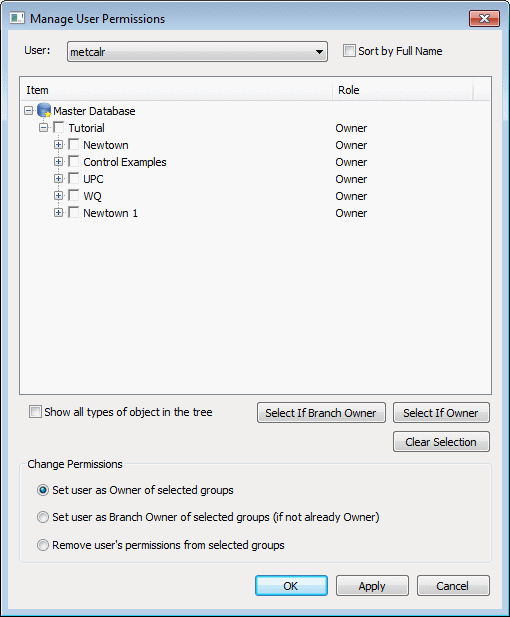This screenshot has width=510, height=617.
Task: Select Remove user's permissions option
Action: [x=43, y=545]
